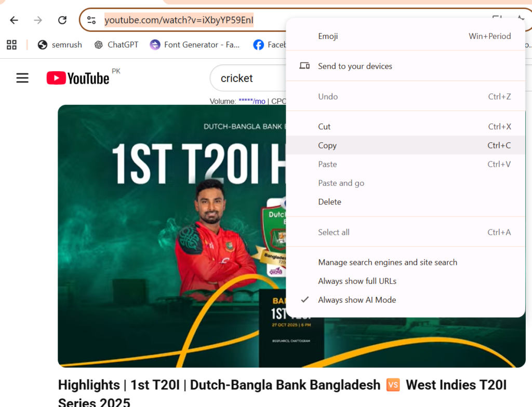
Task: Open the ChatGPT bookmark
Action: pyautogui.click(x=116, y=45)
